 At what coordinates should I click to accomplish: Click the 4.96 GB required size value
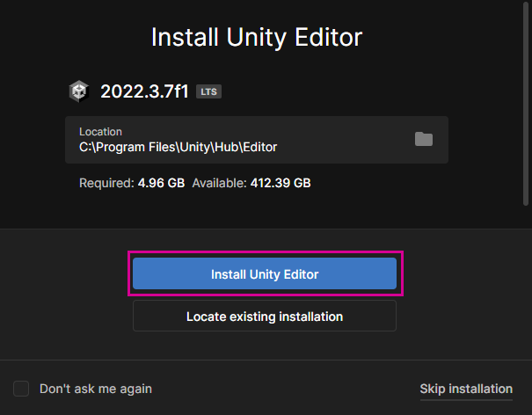pyautogui.click(x=161, y=184)
